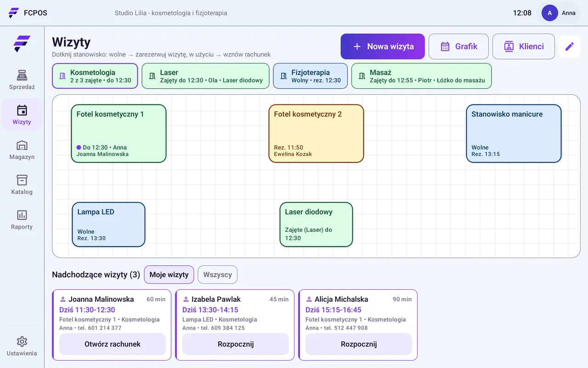Viewport: 588px width, 368px height.
Task: Select the Fotel kosmetyczny 1 station
Action: click(x=119, y=133)
